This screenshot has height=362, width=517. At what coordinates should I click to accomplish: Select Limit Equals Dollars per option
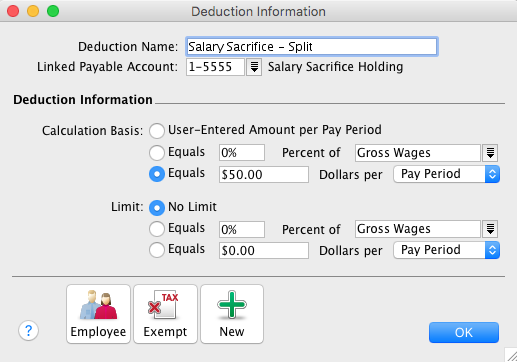157,250
